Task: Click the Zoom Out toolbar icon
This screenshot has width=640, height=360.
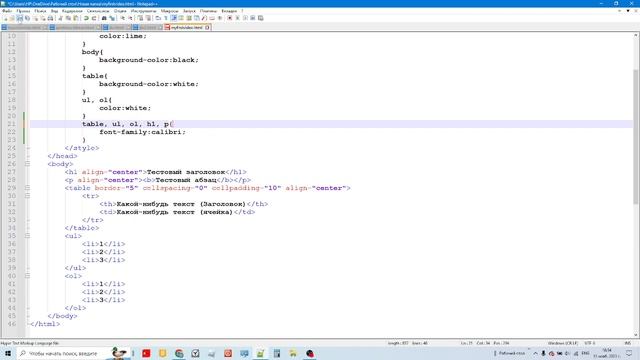Action: coord(130,18)
